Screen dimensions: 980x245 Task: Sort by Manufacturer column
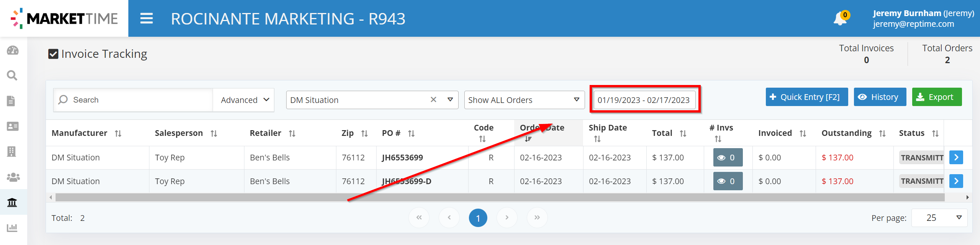pyautogui.click(x=118, y=133)
